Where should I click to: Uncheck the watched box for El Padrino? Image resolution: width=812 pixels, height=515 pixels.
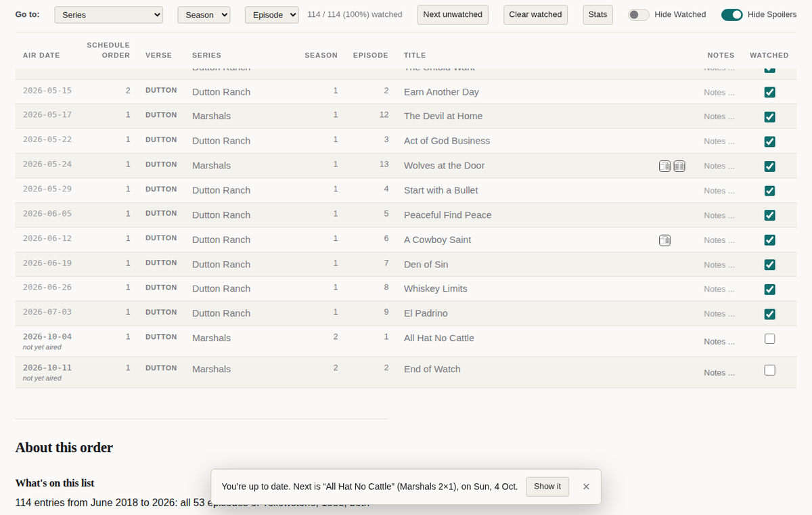click(x=769, y=314)
